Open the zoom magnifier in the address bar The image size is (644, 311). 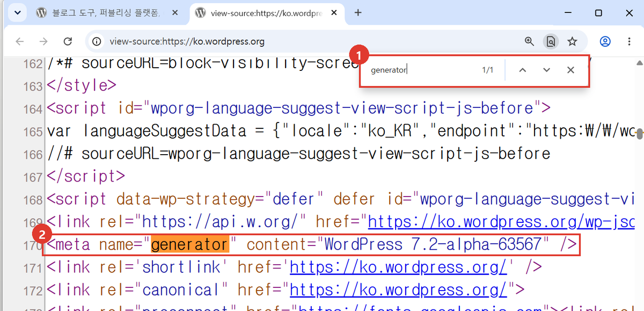coord(529,41)
